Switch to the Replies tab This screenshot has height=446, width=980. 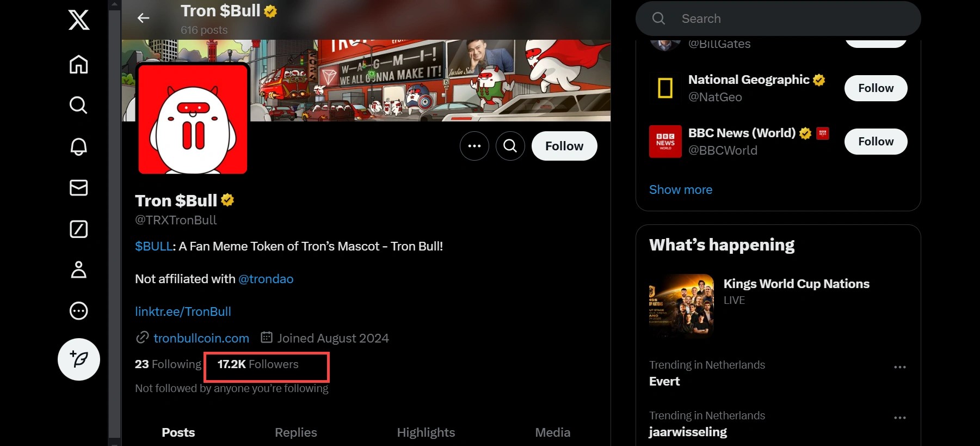point(296,432)
